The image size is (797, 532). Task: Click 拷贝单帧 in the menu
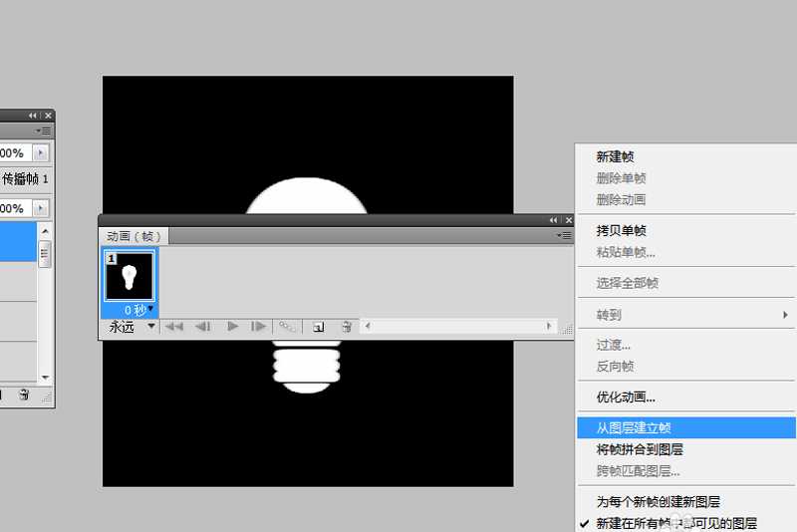[x=622, y=230]
